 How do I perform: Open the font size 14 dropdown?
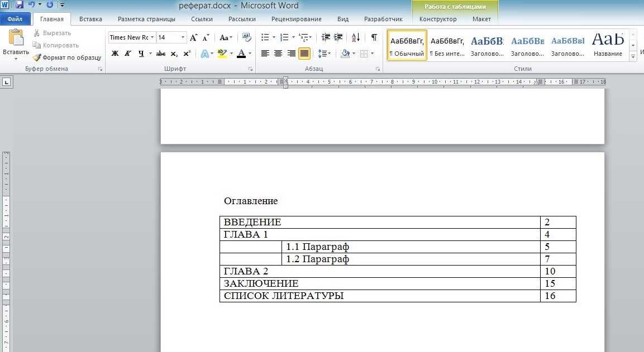pyautogui.click(x=183, y=37)
